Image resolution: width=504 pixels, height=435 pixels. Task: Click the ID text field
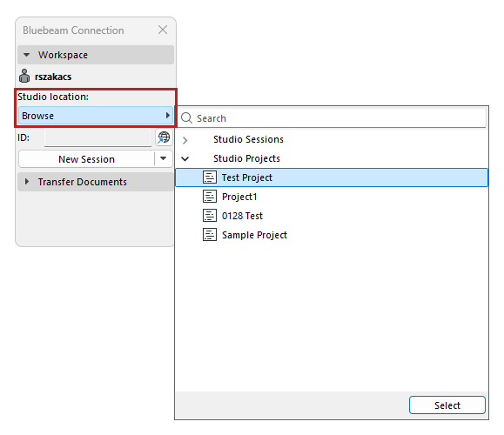[x=97, y=137]
